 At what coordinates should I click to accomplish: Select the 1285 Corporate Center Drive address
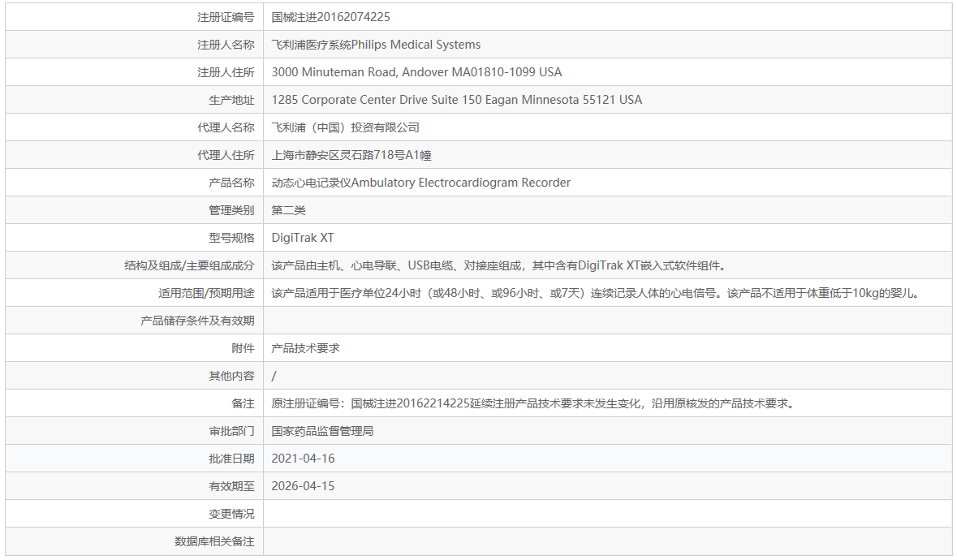point(456,100)
